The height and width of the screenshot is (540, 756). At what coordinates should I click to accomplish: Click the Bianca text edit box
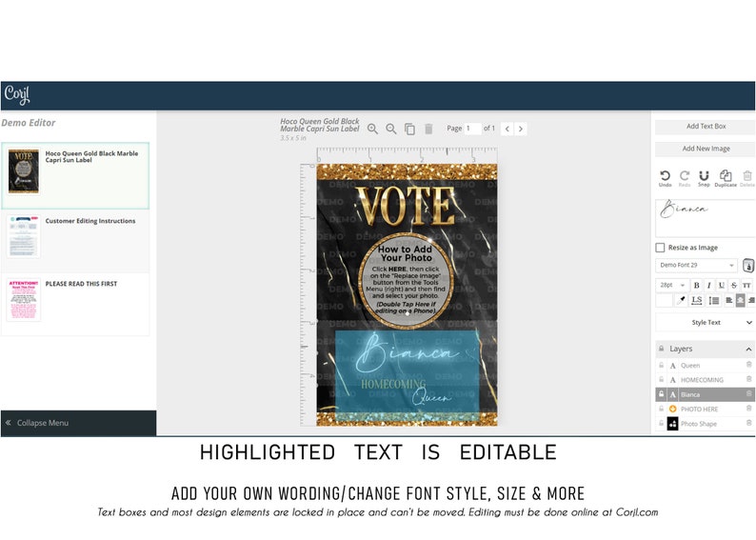coord(705,218)
